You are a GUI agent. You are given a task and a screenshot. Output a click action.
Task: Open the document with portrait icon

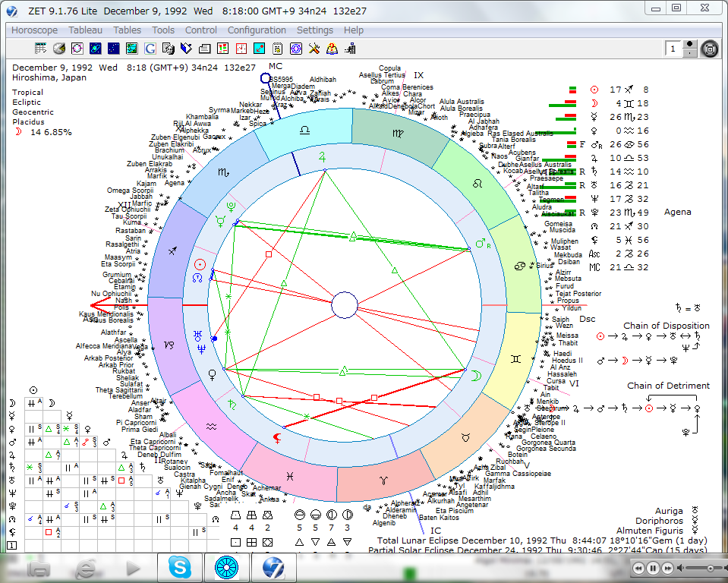(168, 49)
